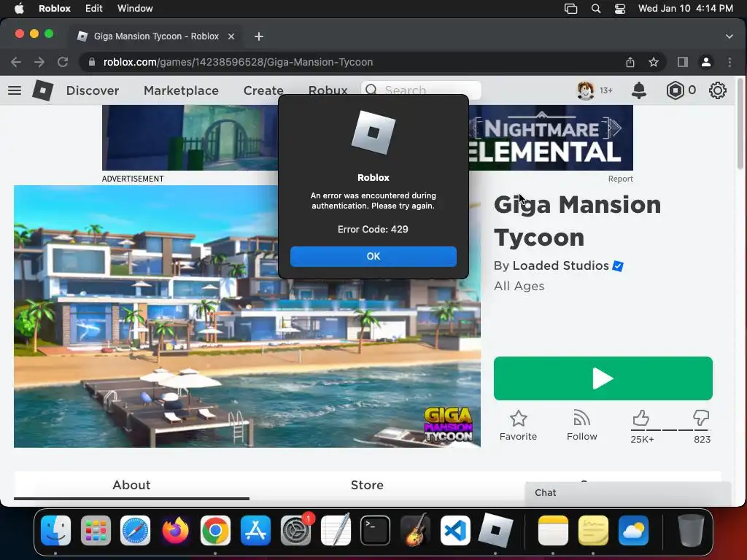The height and width of the screenshot is (560, 747).
Task: Click the Nightmare Elemental ad banner
Action: pyautogui.click(x=368, y=138)
